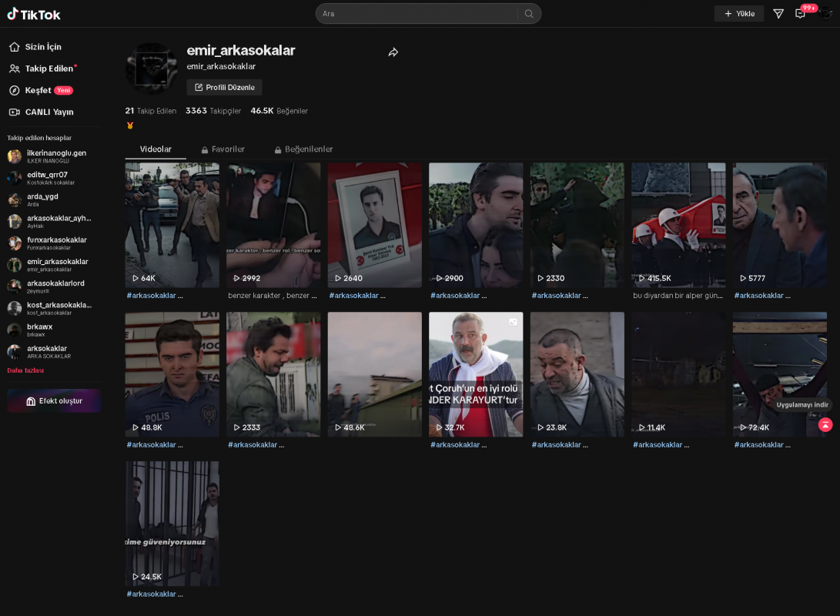Click the emir_arkasokaklar subtitle under profile name
The image size is (840, 616).
coord(221,66)
